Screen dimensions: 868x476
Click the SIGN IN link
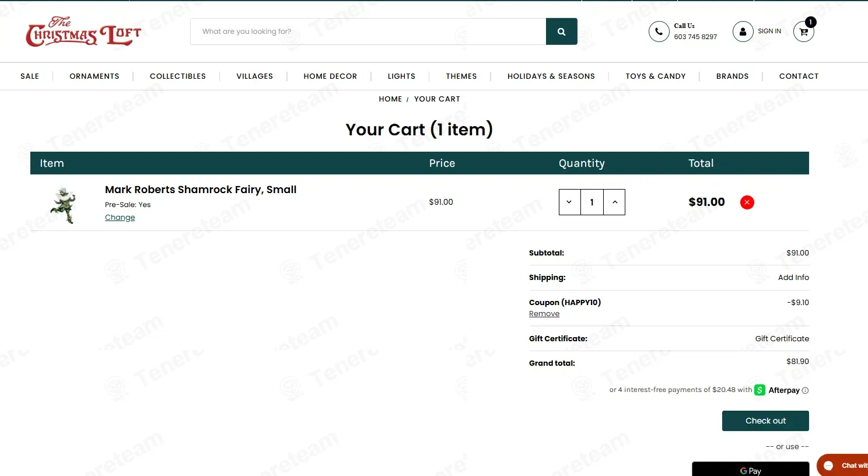click(x=769, y=32)
